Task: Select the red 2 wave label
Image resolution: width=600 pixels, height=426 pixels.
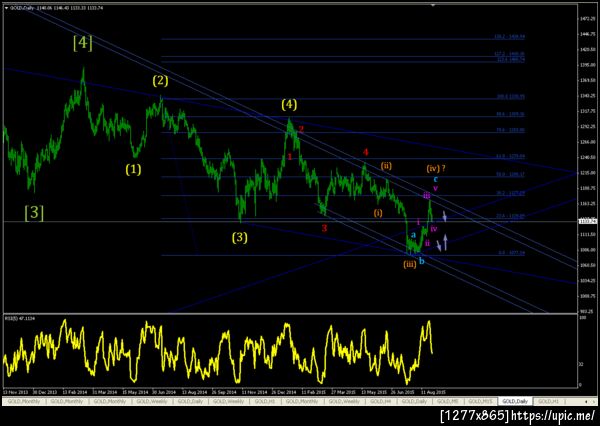Action: point(301,129)
